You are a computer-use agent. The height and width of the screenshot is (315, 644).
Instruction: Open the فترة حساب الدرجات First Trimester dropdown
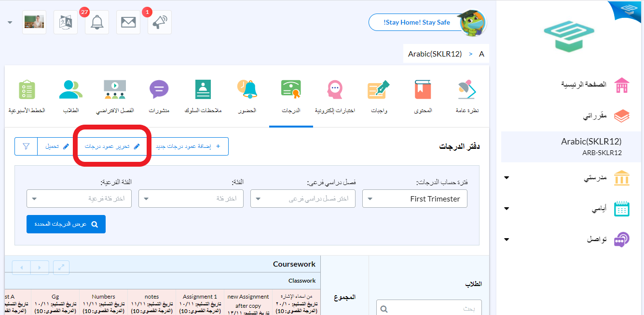point(415,199)
